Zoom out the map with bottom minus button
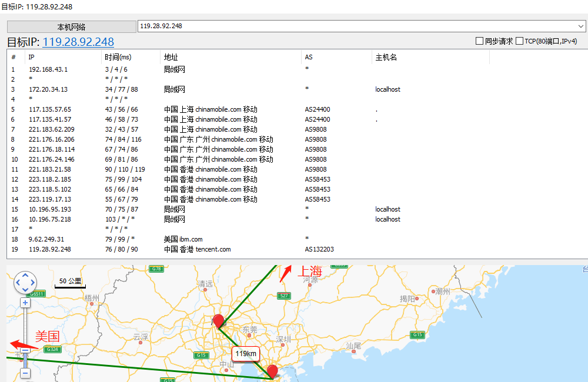 click(25, 373)
